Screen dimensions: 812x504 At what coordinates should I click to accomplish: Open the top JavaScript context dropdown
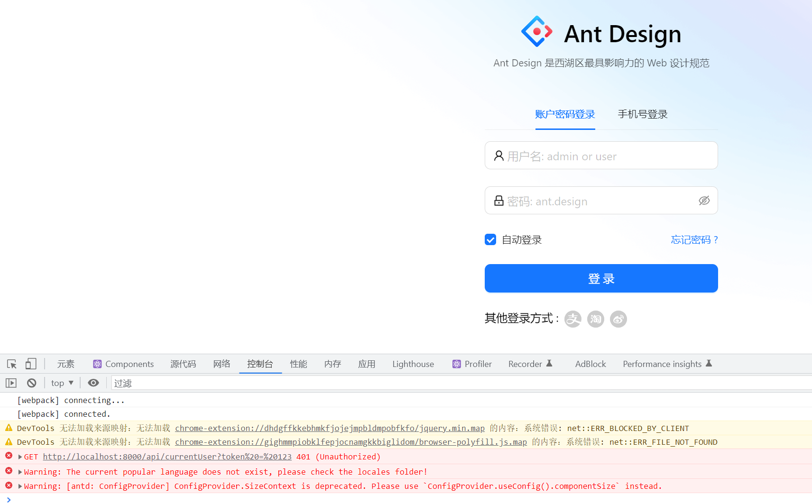tap(62, 383)
